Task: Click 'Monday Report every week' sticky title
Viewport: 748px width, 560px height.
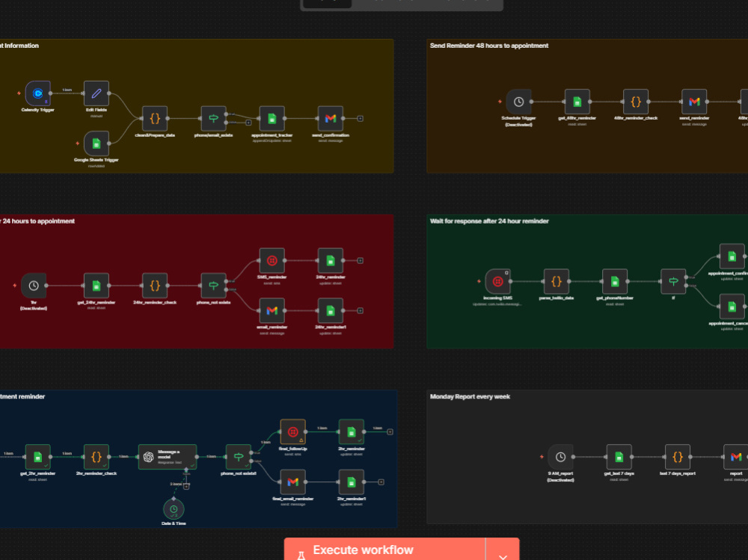Action: (x=470, y=397)
